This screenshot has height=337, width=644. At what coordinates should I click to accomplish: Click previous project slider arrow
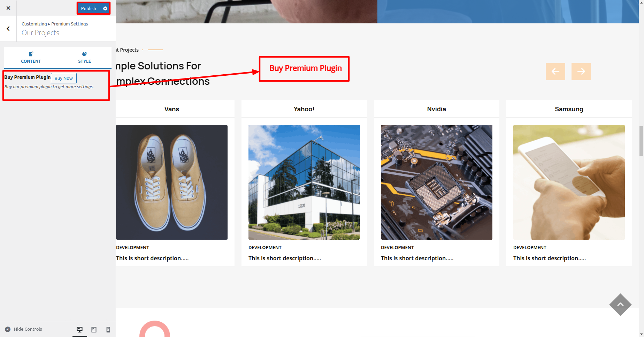coord(555,72)
